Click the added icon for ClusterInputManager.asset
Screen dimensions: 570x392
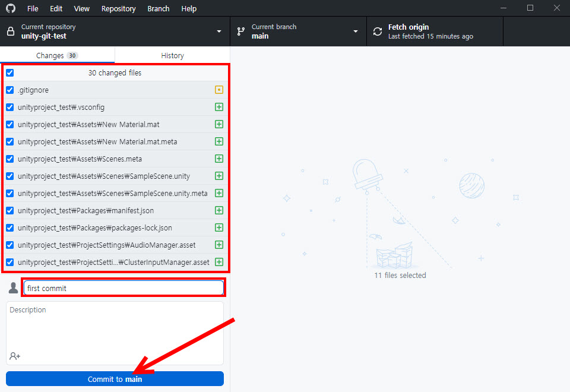[219, 262]
